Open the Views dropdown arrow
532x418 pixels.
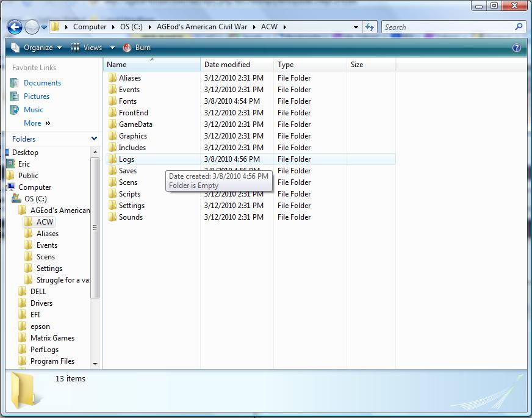pyautogui.click(x=112, y=48)
